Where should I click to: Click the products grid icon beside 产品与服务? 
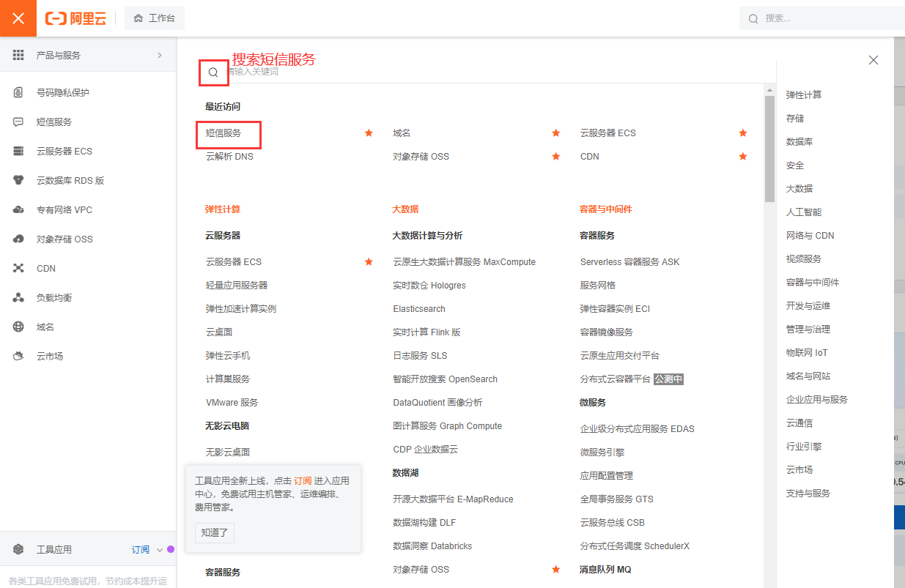18,55
